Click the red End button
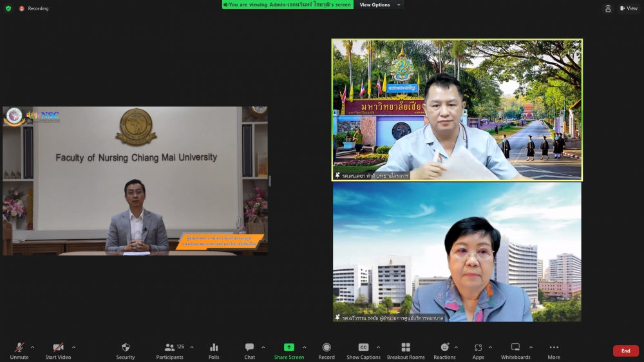 (x=625, y=351)
